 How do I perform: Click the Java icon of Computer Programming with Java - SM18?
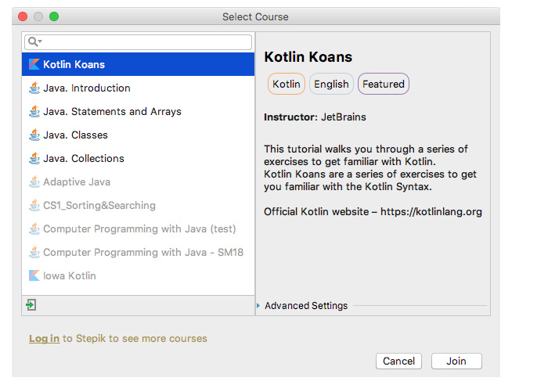(x=34, y=251)
